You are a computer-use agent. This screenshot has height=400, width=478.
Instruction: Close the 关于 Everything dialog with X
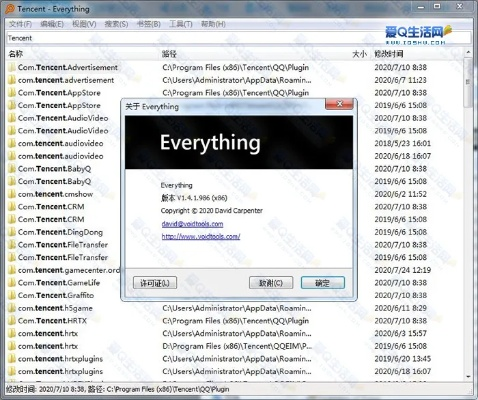click(x=339, y=104)
